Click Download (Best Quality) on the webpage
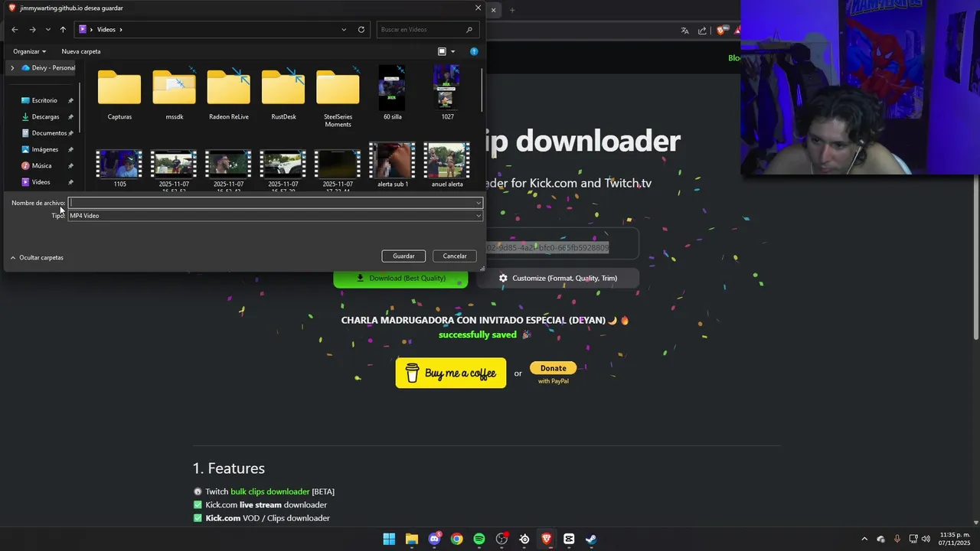This screenshot has width=980, height=551. (x=400, y=278)
